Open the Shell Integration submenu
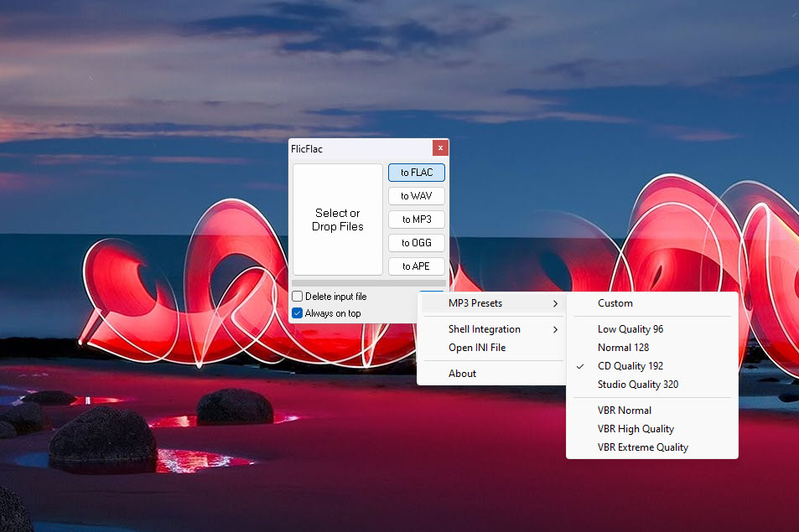The image size is (799, 532). coord(492,329)
